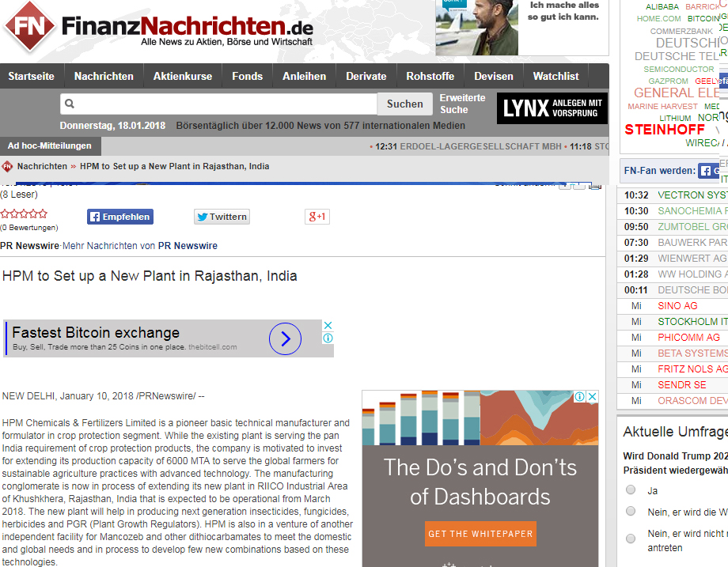
Task: Click 'HPM to Set up a New Plant' headline
Action: click(x=150, y=276)
